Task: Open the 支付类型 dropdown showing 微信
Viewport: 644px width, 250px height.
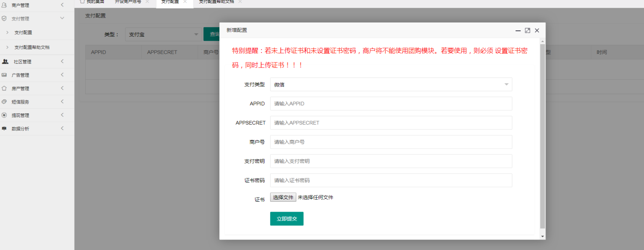Action: coord(391,85)
